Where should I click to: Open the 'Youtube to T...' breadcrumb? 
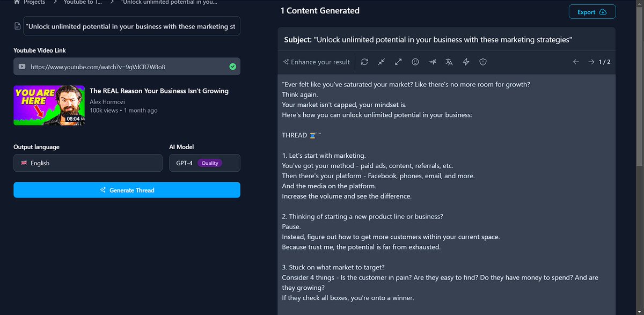click(x=82, y=3)
